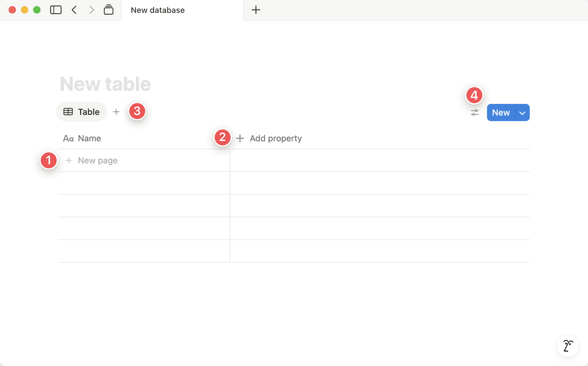Viewport: 588px width, 366px height.
Task: Click the blue New button
Action: (501, 112)
